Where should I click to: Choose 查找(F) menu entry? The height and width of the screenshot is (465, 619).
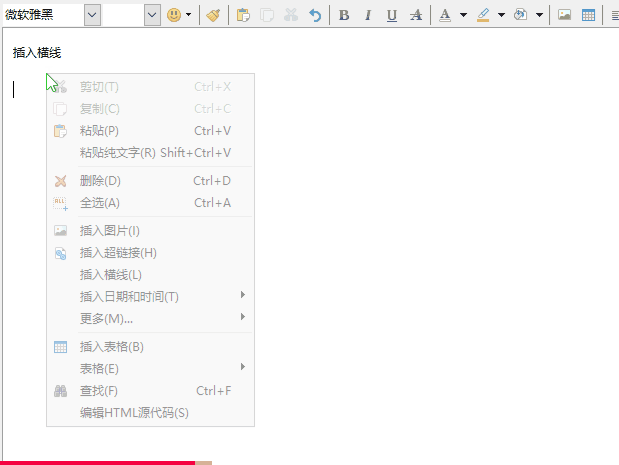[x=150, y=391]
